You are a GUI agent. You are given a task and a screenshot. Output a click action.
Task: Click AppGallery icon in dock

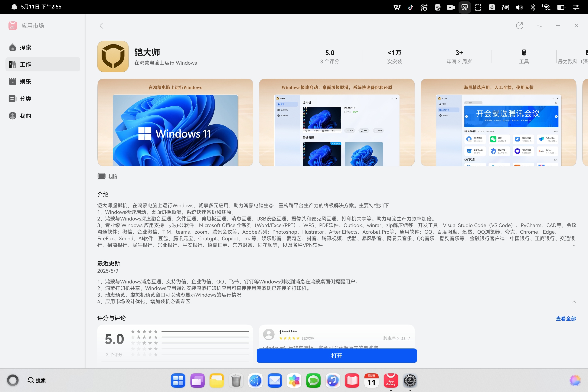tap(391, 381)
